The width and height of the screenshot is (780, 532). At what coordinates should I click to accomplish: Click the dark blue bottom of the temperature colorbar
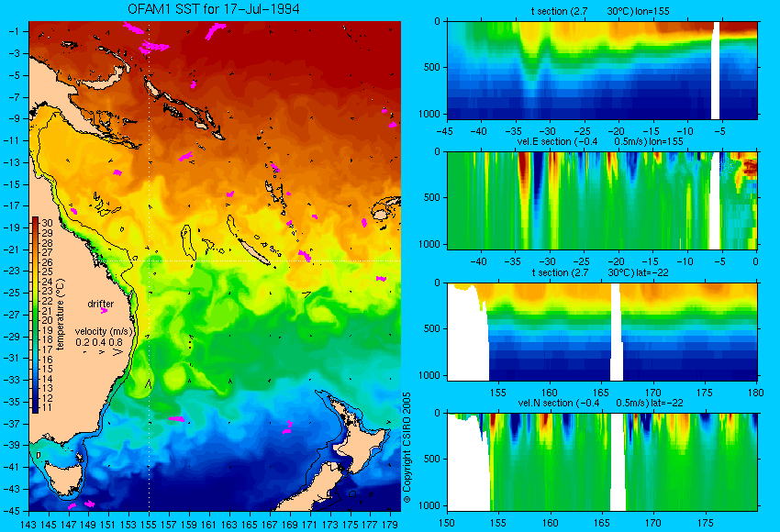tap(35, 407)
